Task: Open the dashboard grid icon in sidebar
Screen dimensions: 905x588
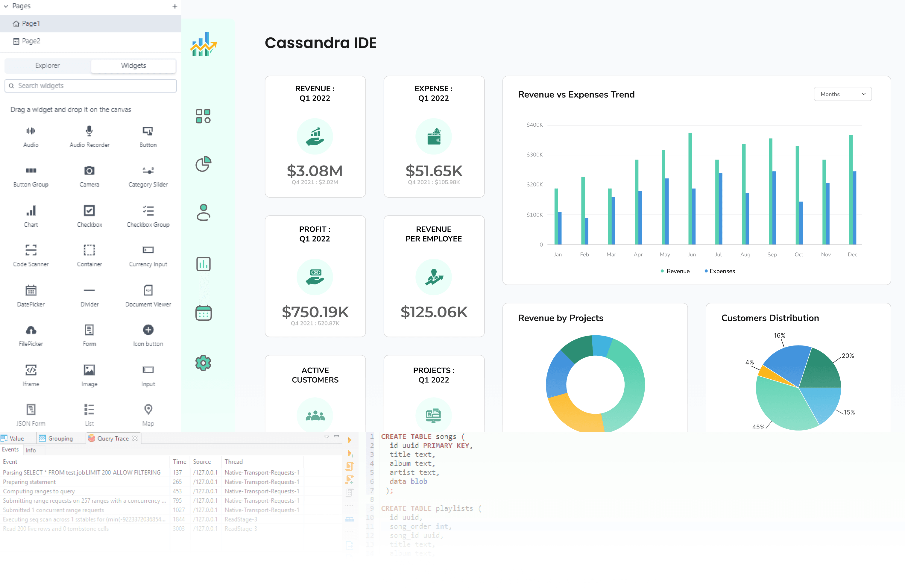Action: 203,116
